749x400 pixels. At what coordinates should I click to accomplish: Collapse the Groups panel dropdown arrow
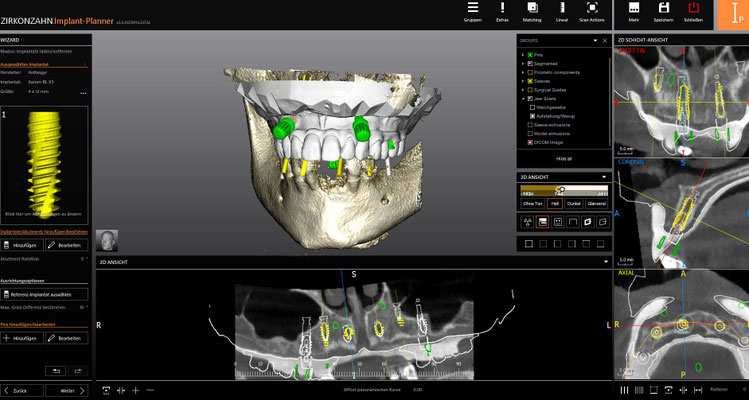[595, 41]
